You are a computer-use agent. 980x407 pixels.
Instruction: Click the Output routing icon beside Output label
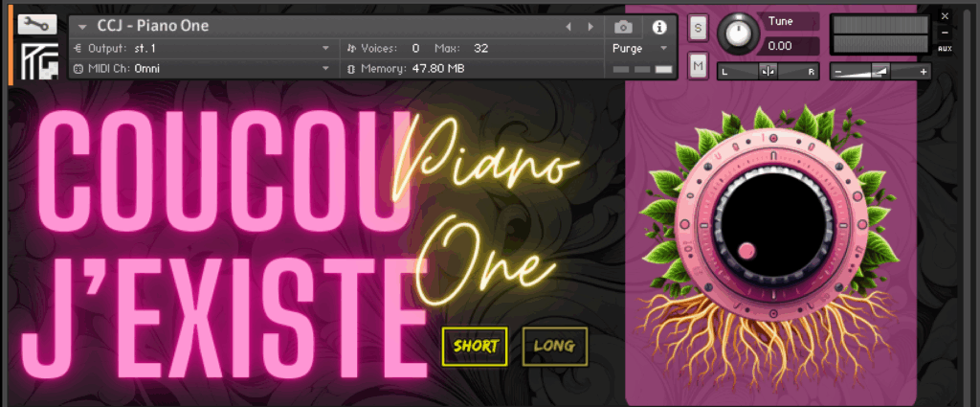coord(78,48)
